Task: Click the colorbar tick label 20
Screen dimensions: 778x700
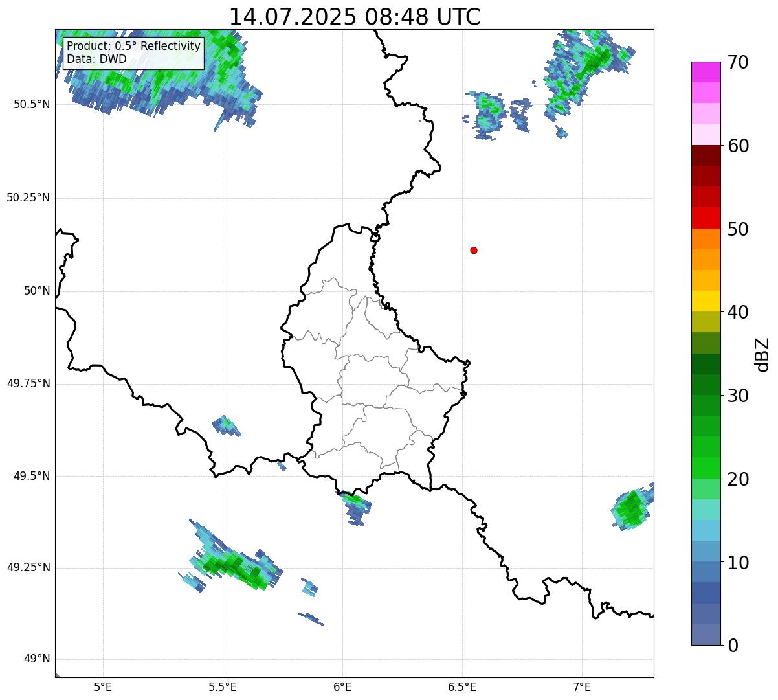Action: tap(738, 479)
